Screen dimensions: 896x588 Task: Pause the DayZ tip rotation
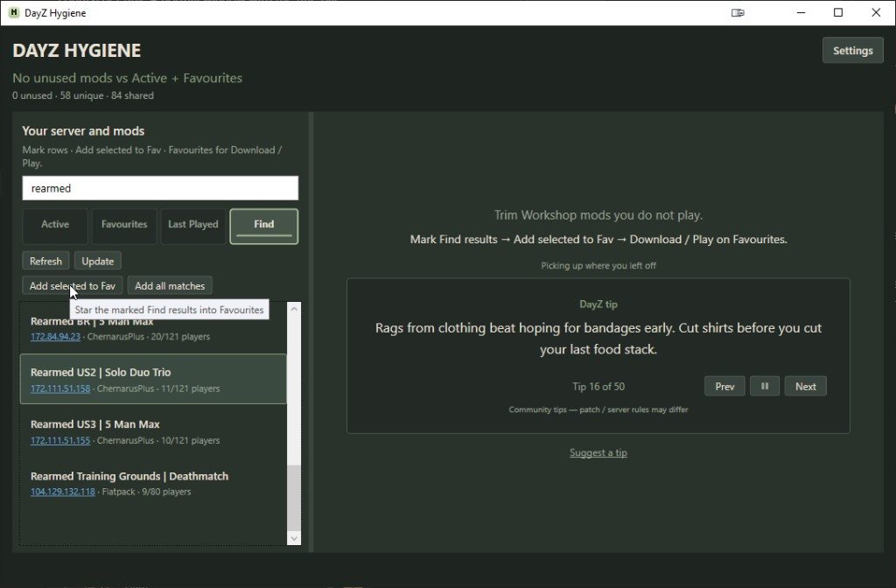click(x=765, y=386)
